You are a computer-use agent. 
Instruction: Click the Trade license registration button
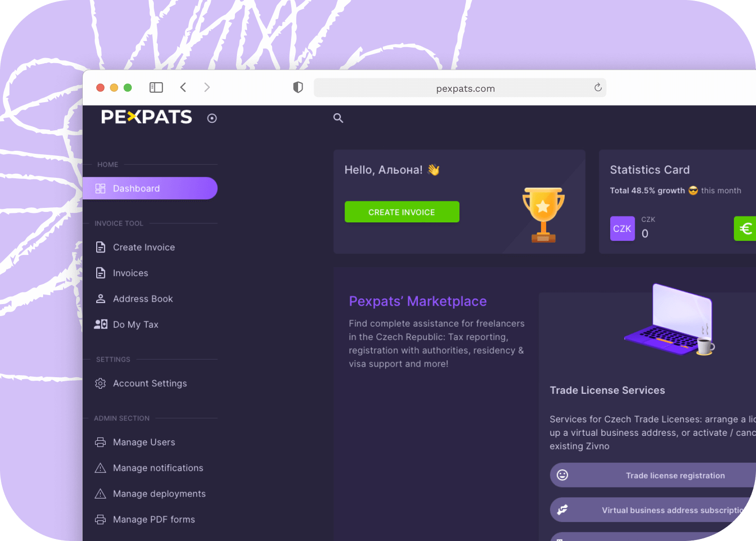pyautogui.click(x=653, y=475)
